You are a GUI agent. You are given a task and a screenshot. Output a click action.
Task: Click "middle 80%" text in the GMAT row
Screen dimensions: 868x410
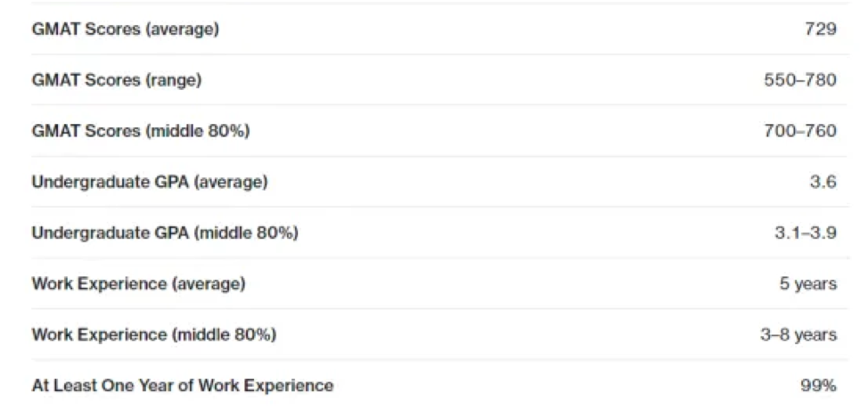(198, 131)
